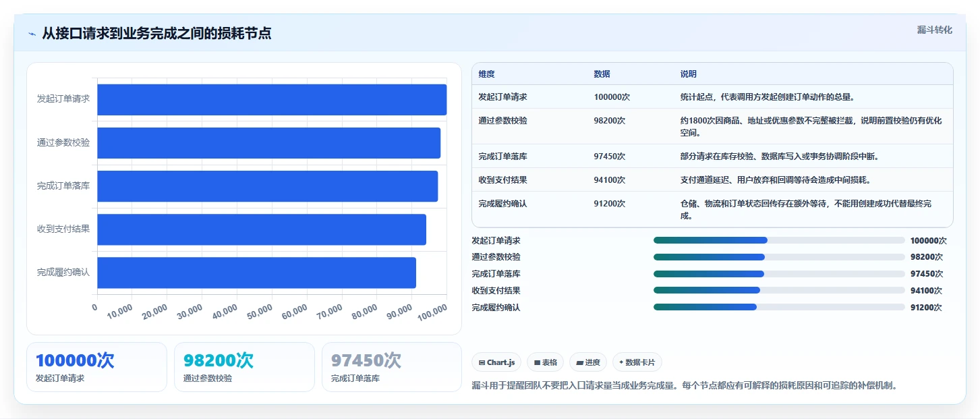Screen dimensions: 980x419
Task: Click the 97450次 data card
Action: 392,367
